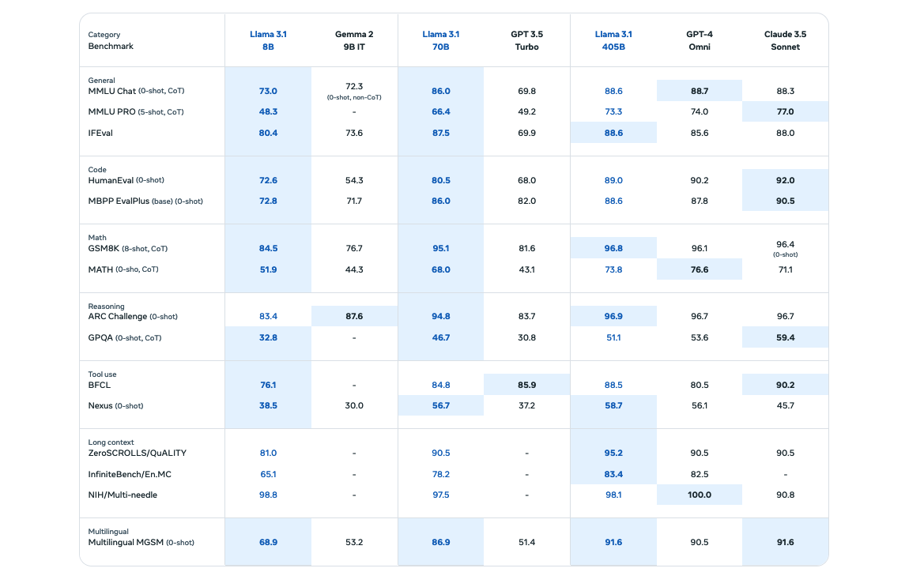This screenshot has height=572, width=924.
Task: Click the Llama 3.1 8B column header
Action: [x=268, y=40]
